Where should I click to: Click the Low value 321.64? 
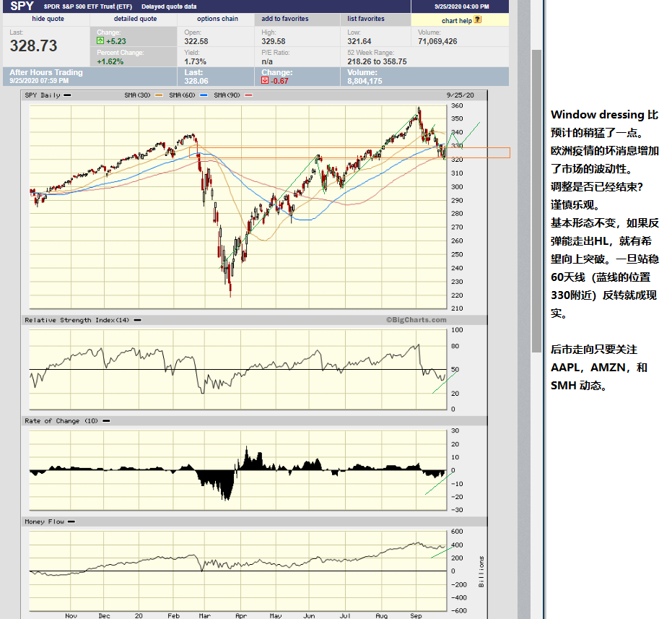point(359,41)
